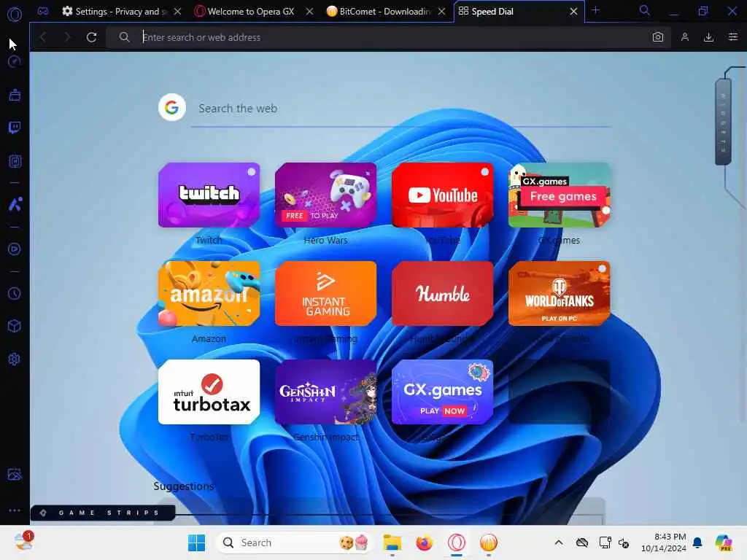Screen dimensions: 747x560
Task: Show hidden system tray icons chevron
Action: [x=559, y=542]
